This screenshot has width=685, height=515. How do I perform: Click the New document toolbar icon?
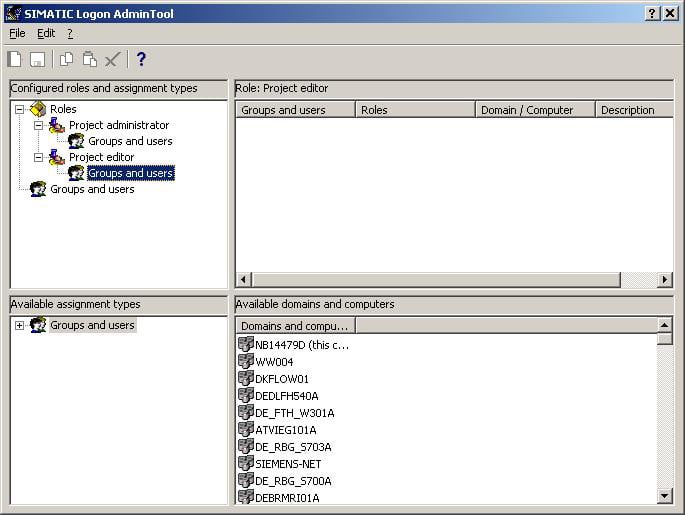click(15, 60)
